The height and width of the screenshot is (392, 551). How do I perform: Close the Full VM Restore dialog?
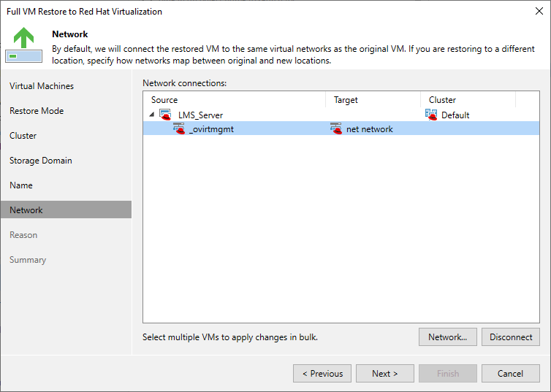tap(539, 12)
